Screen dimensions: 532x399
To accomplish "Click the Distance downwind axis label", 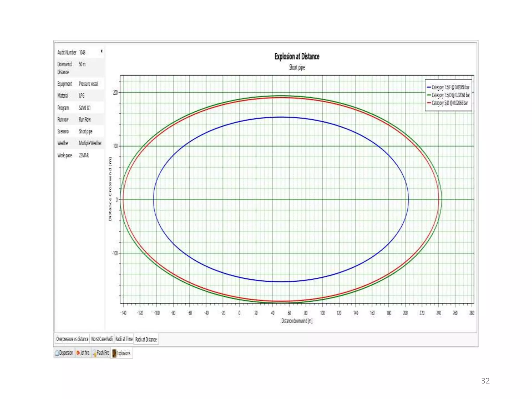I will tap(297, 321).
